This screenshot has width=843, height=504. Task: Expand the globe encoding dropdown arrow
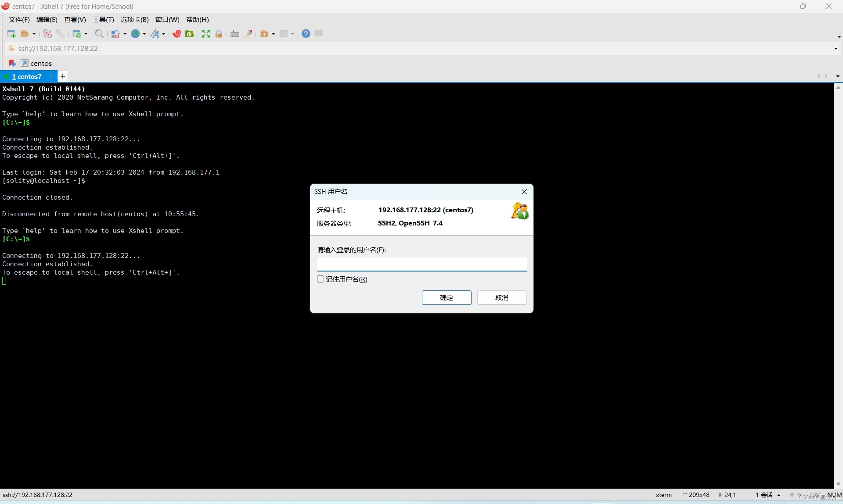144,34
